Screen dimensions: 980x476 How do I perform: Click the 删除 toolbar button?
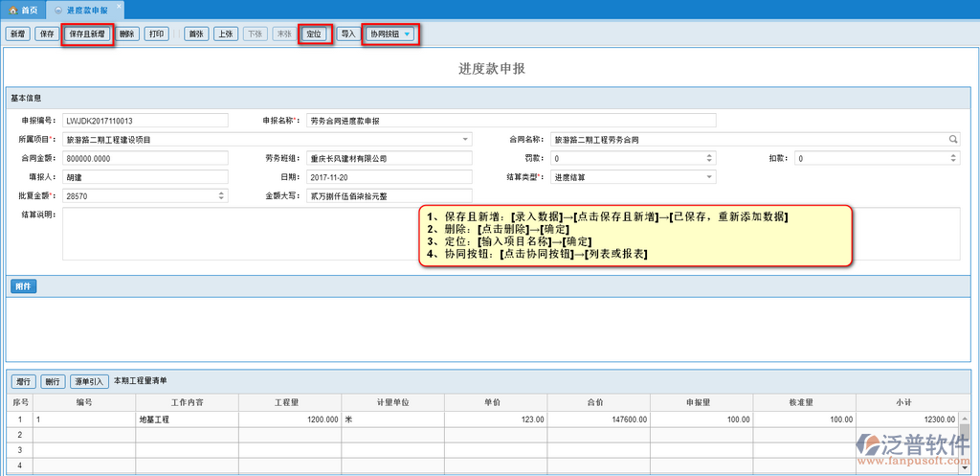pyautogui.click(x=127, y=34)
